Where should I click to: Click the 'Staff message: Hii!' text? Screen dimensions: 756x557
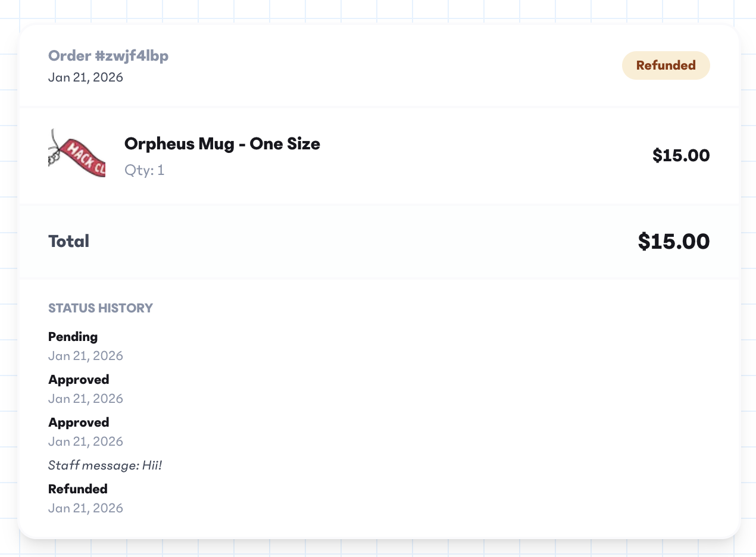[105, 465]
